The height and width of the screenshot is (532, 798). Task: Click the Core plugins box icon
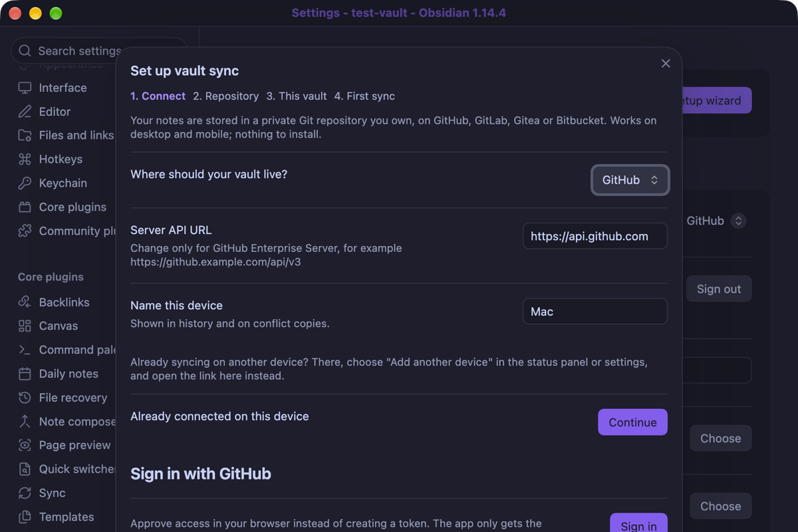pos(25,207)
